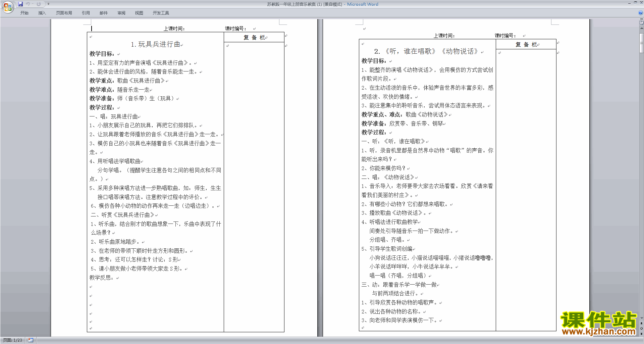Viewport: 644px width, 344px height.
Task: Minimize the Word window
Action: [629, 3]
